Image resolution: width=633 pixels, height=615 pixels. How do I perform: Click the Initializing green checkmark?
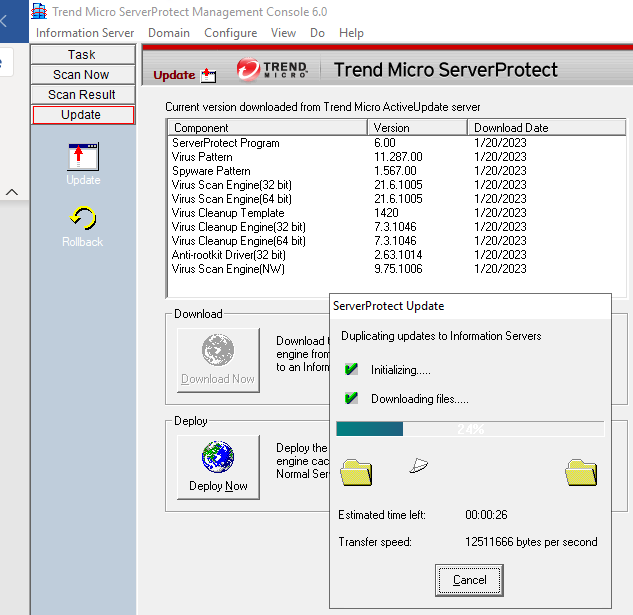click(x=351, y=369)
